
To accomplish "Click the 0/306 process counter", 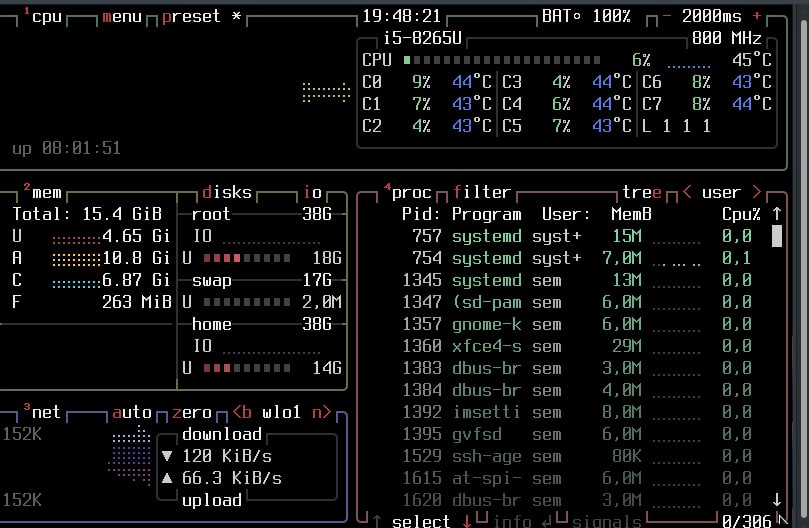I will click(x=746, y=521).
